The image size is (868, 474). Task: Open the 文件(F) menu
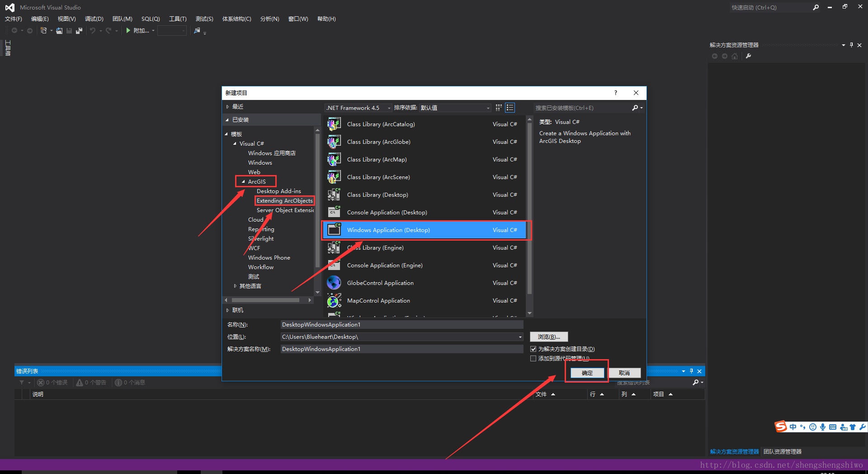pos(14,19)
